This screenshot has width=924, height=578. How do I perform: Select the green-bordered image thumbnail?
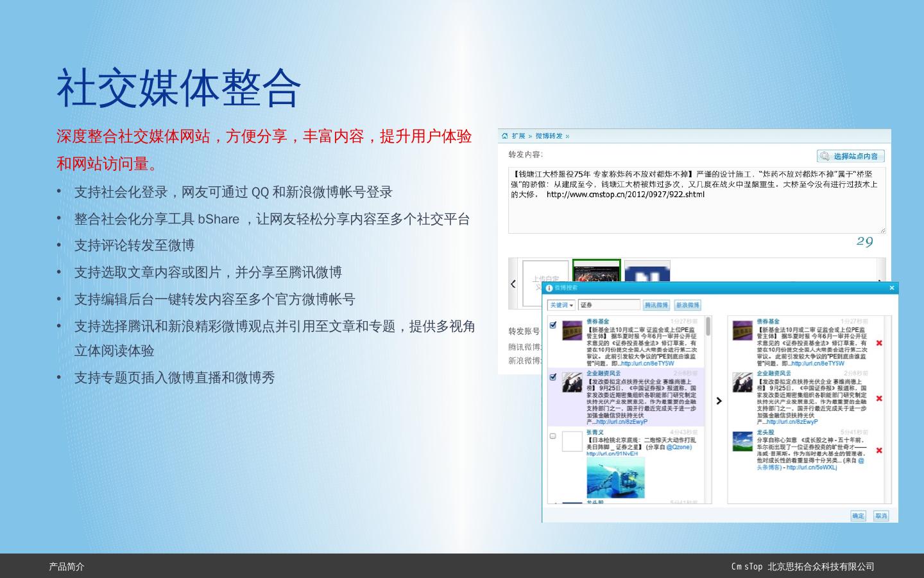point(597,271)
